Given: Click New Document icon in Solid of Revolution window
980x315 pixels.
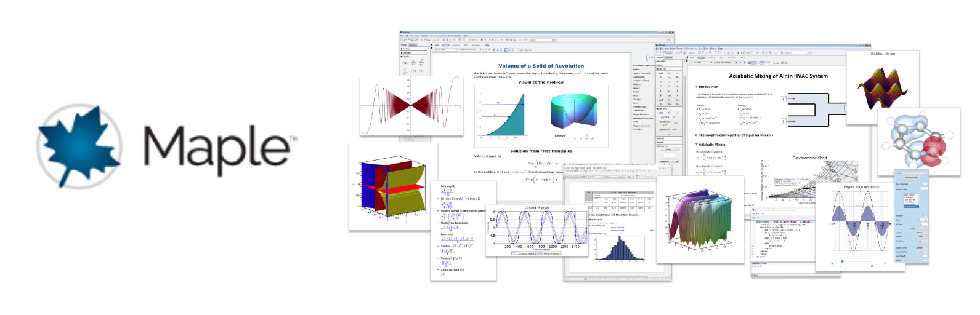Looking at the screenshot, I should point(402,40).
